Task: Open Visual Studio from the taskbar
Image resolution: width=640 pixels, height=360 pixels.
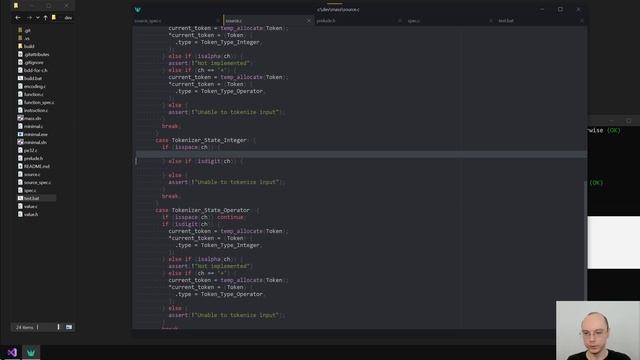Action: pyautogui.click(x=12, y=352)
